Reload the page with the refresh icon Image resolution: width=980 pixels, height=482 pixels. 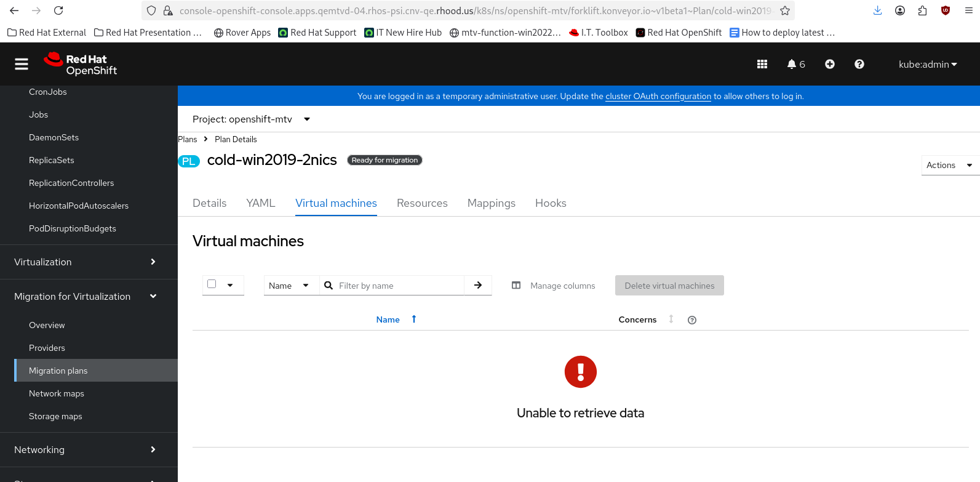[x=58, y=10]
